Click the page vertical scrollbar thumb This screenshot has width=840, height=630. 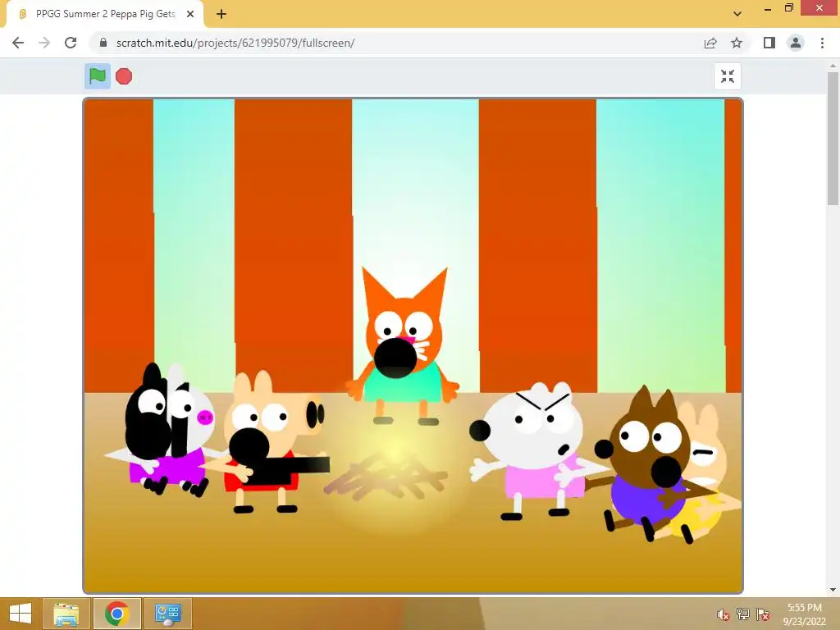[x=833, y=138]
